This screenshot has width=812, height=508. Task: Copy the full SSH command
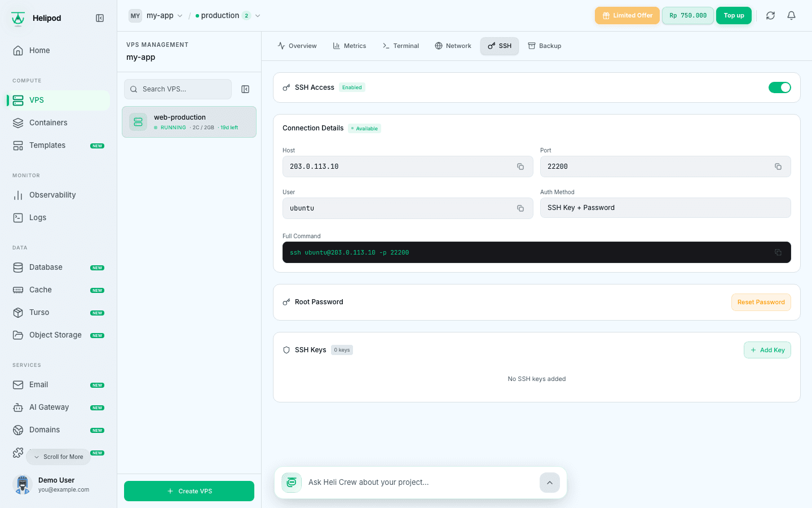coord(778,252)
